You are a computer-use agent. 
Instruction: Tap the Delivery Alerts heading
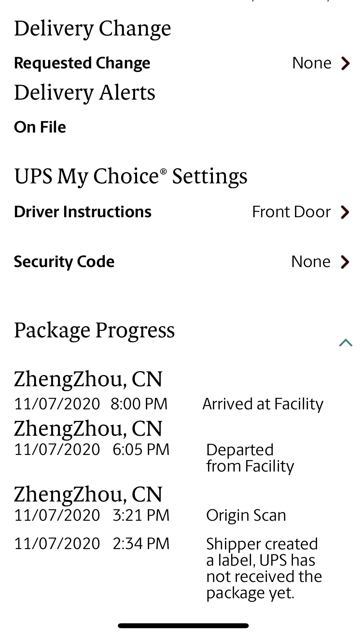coord(85,92)
